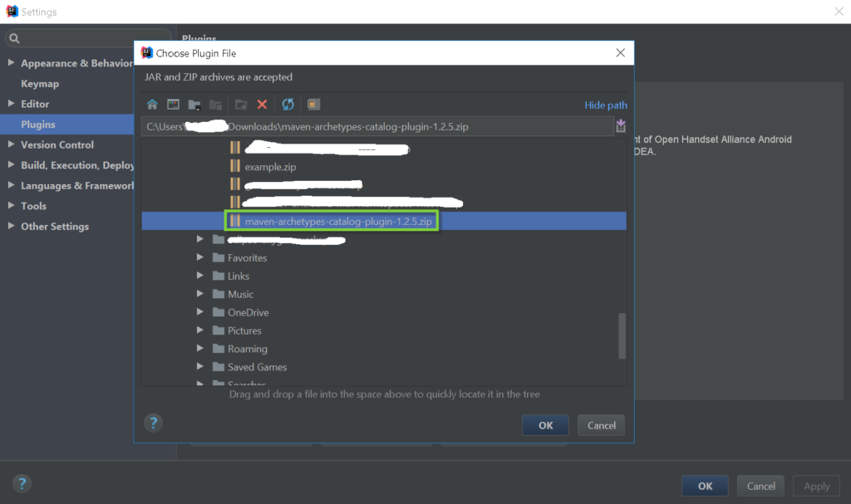Open the Keymap settings page
Viewport: 851px width, 504px height.
(40, 84)
